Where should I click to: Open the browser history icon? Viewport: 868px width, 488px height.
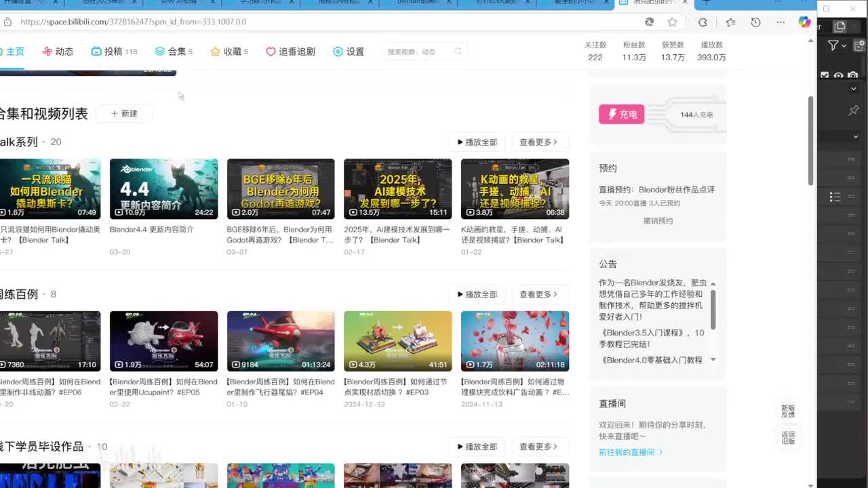point(756,22)
